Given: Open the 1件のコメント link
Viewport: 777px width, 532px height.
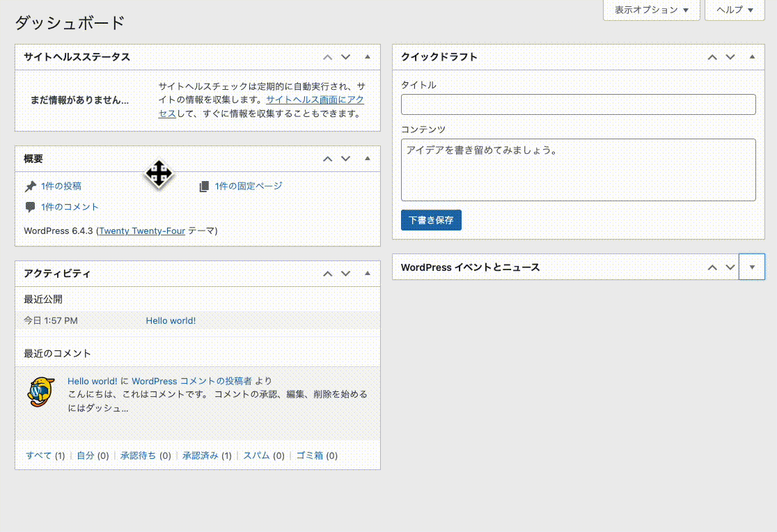Looking at the screenshot, I should point(70,207).
